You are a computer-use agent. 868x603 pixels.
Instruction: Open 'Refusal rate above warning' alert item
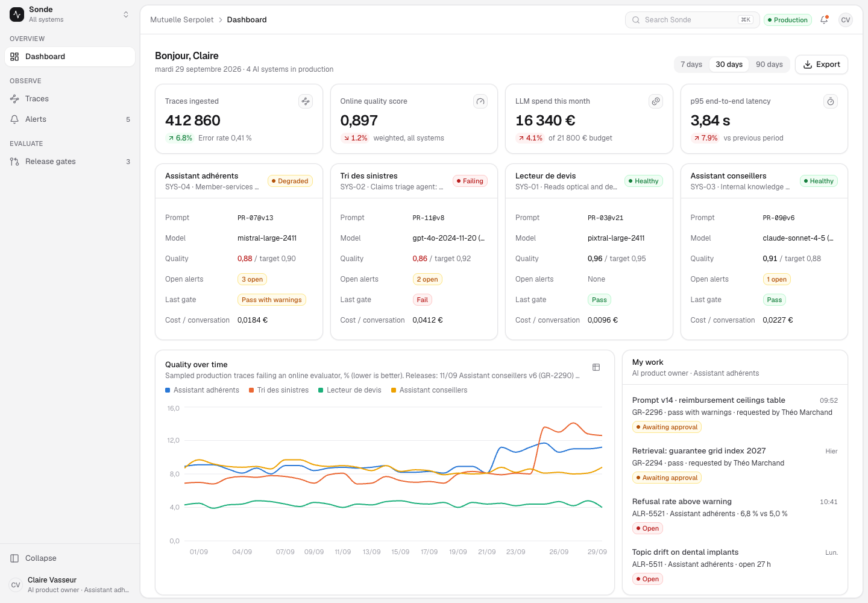coord(735,514)
